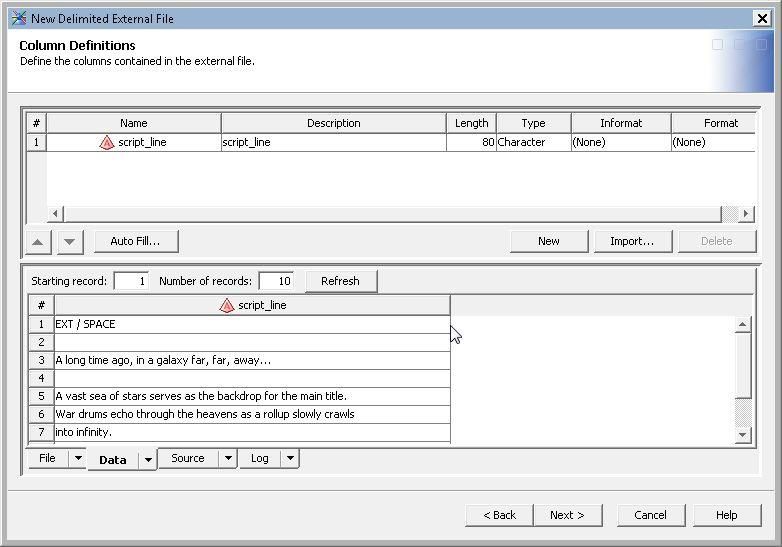Open the Data tab dropdown arrow
Viewport: 782px width, 547px height.
coord(148,460)
